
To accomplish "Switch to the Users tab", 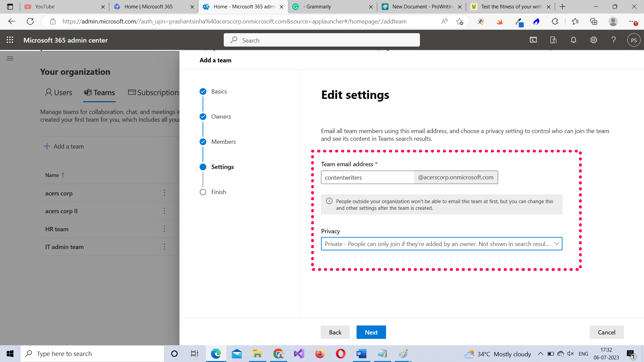I will (59, 93).
